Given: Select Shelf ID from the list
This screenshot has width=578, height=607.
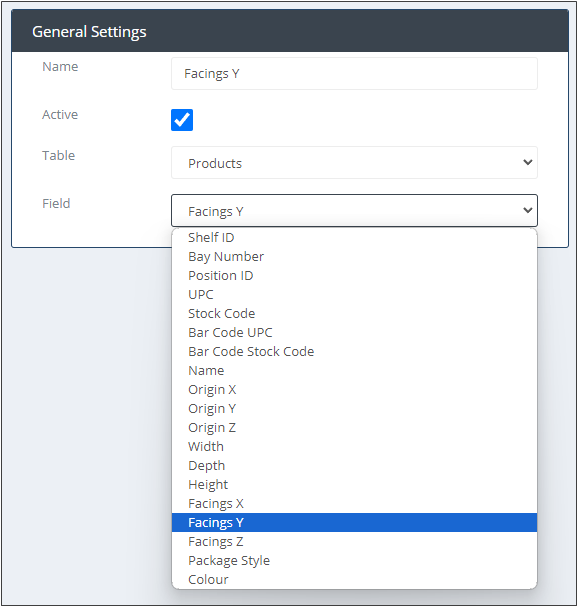Looking at the screenshot, I should pyautogui.click(x=354, y=237).
